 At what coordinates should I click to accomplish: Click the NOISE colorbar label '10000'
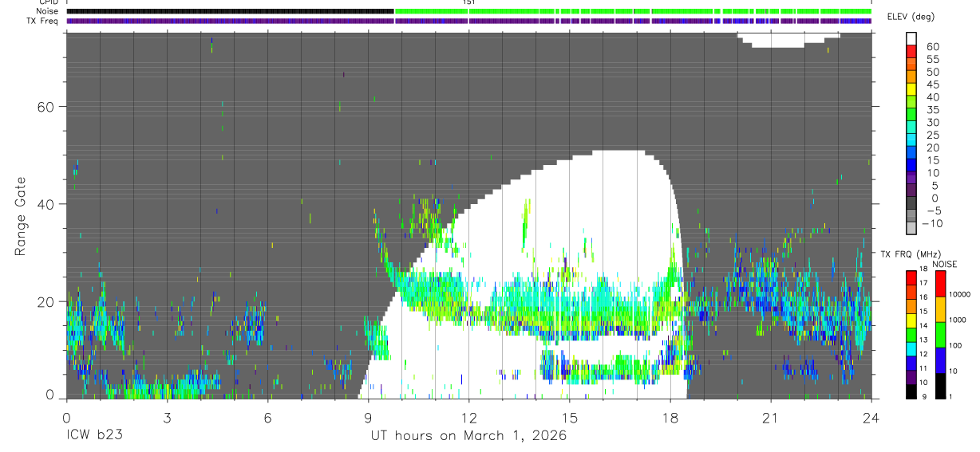click(x=961, y=294)
